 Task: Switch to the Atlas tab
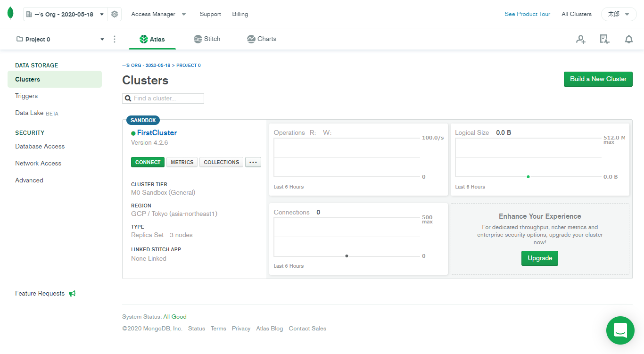coord(152,39)
